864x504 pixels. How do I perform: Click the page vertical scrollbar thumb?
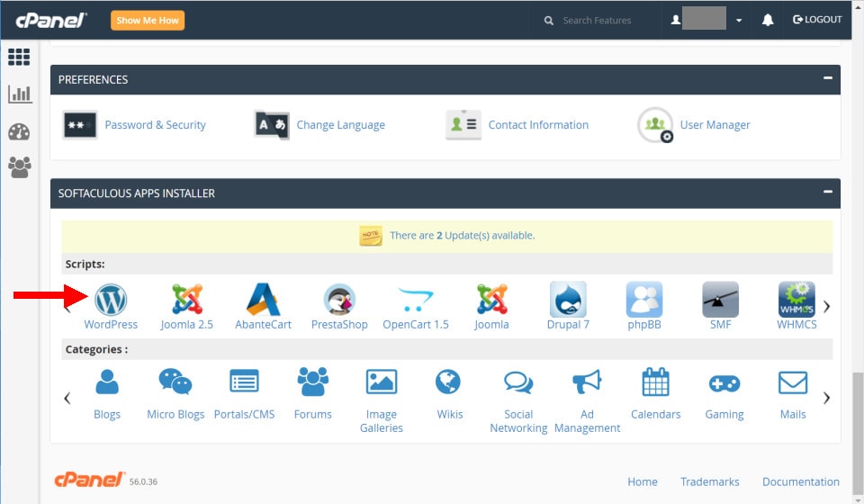click(x=858, y=432)
